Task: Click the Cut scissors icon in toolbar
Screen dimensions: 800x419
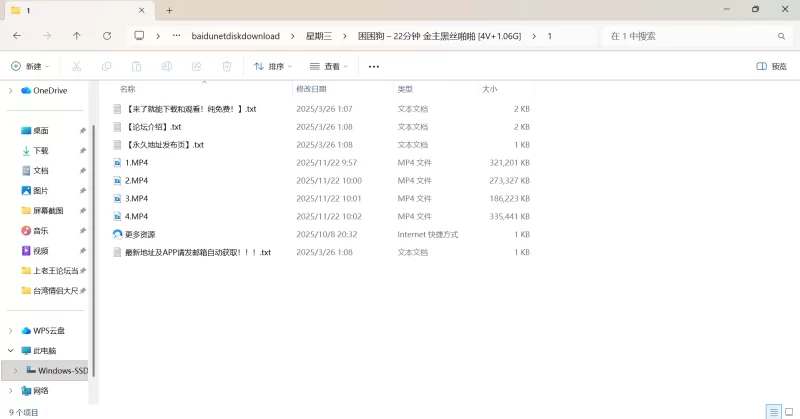Action: [76, 67]
